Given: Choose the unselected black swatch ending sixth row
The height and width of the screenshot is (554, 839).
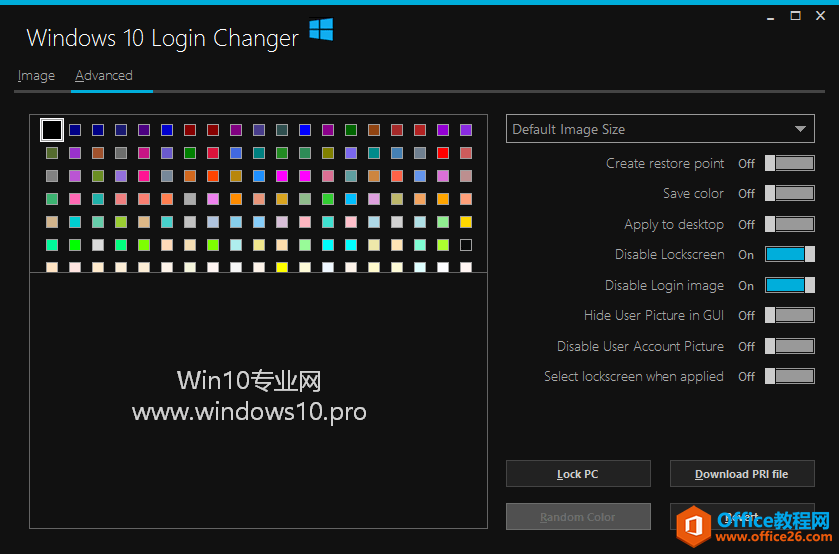Looking at the screenshot, I should click(466, 245).
